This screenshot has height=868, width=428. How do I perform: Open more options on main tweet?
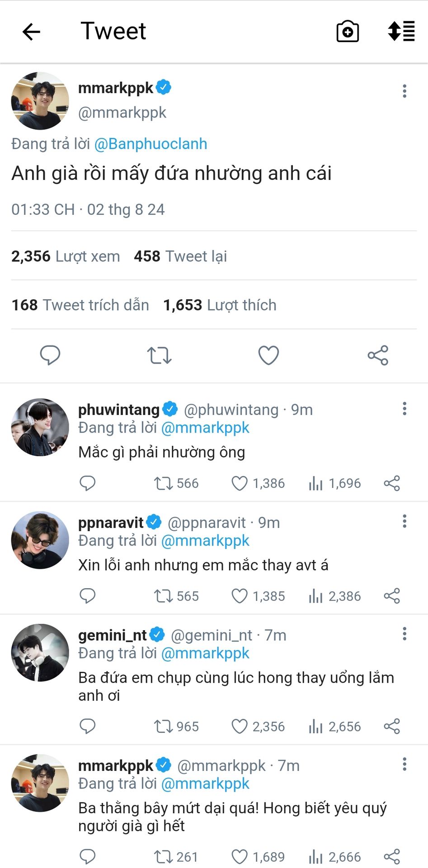point(404,91)
